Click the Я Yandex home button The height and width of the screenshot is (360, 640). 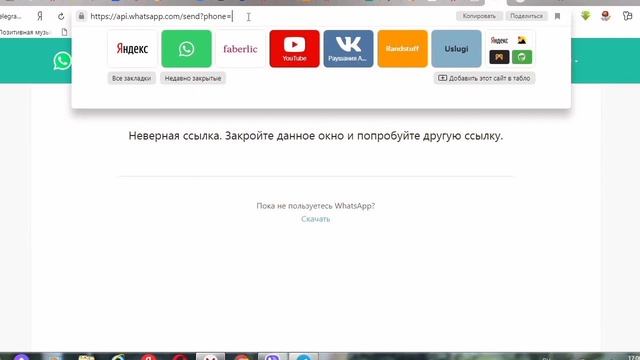[40, 16]
